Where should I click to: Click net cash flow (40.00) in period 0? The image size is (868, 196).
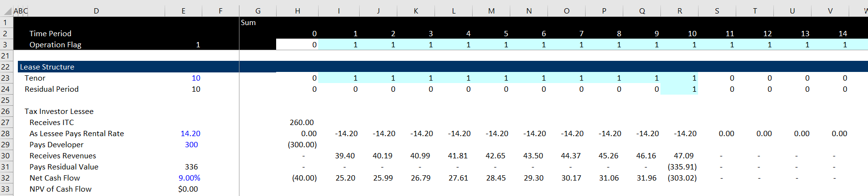coord(304,178)
